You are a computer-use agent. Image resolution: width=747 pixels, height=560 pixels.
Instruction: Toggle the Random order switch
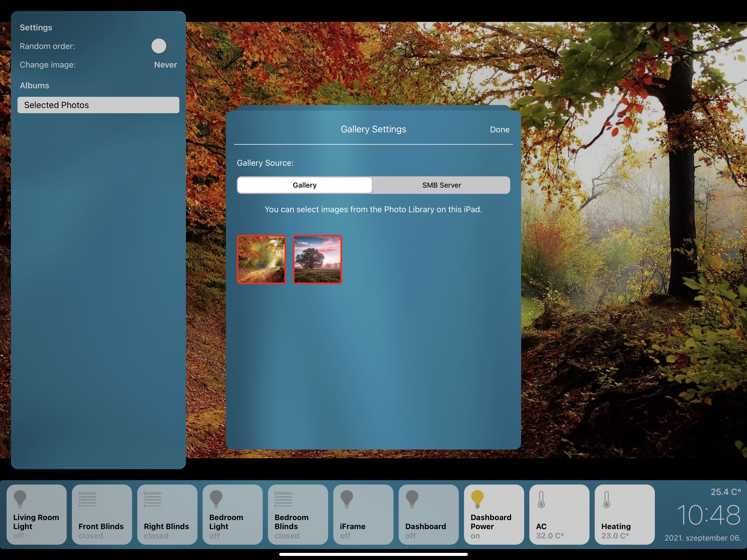tap(164, 46)
